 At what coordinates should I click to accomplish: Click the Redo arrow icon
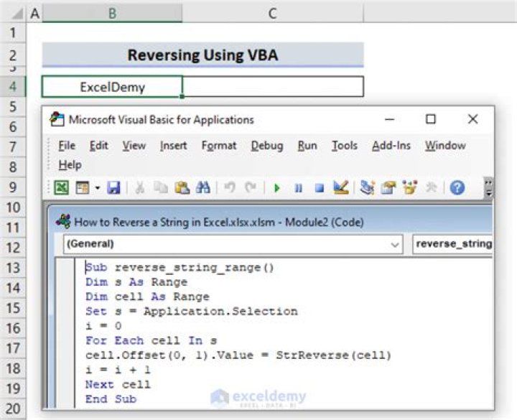[251, 188]
